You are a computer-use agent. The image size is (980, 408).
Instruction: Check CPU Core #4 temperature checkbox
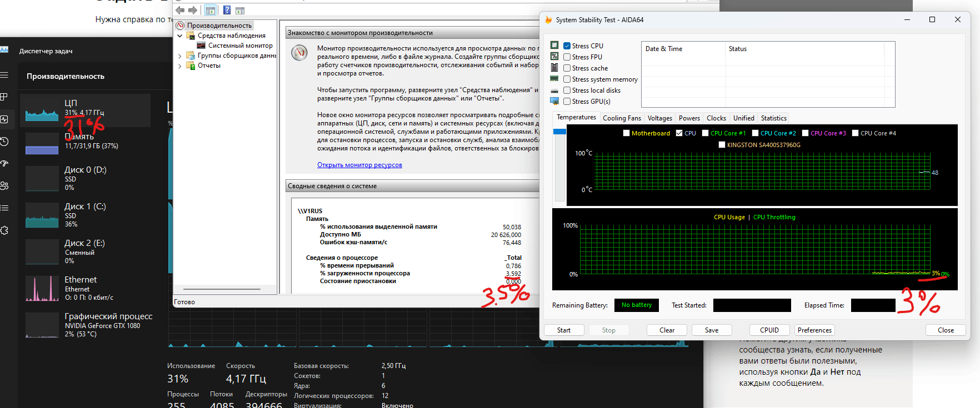[856, 133]
